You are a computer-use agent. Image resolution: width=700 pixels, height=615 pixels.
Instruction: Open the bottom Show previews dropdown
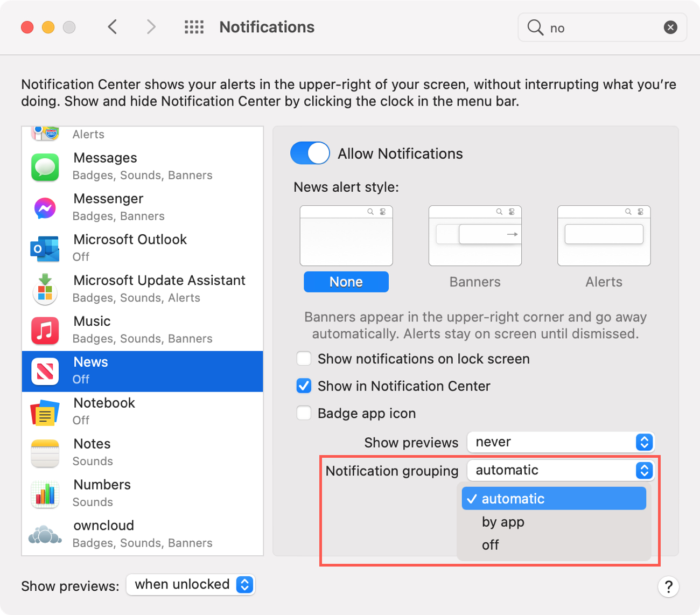click(x=190, y=584)
